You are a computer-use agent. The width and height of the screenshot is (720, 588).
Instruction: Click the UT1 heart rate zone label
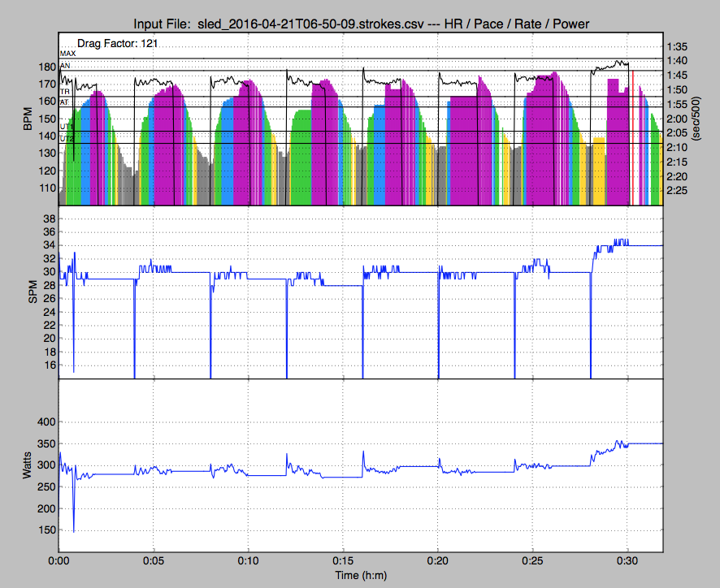67,127
